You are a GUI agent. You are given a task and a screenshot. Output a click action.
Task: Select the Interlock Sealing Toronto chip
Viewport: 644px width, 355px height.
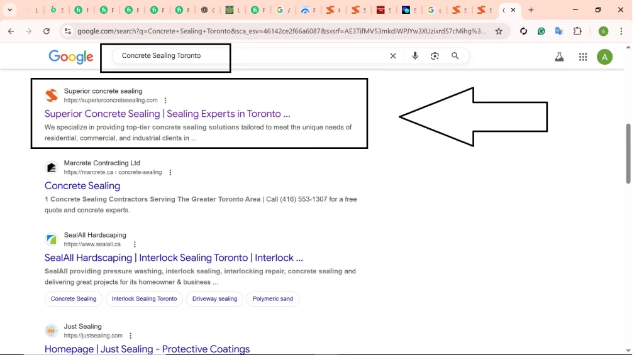pos(144,299)
